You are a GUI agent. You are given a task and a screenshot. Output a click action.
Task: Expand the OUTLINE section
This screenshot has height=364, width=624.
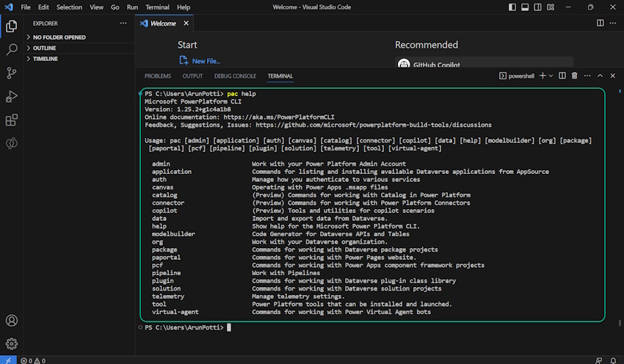tap(44, 48)
